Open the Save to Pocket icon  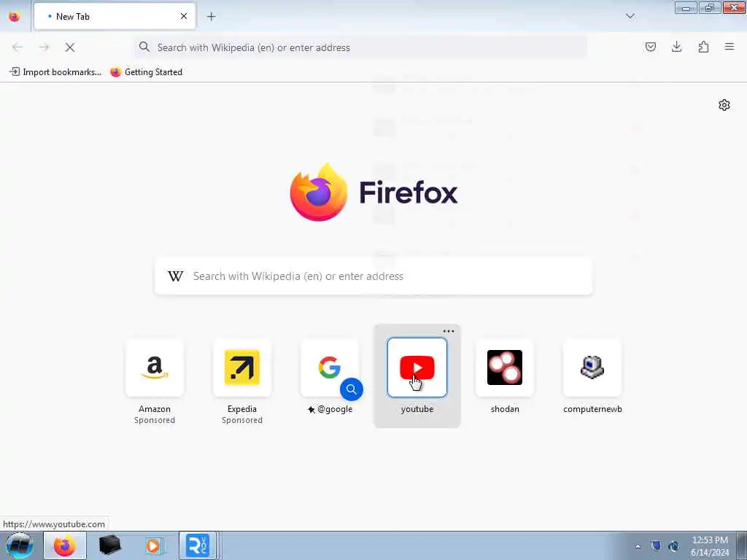point(650,47)
